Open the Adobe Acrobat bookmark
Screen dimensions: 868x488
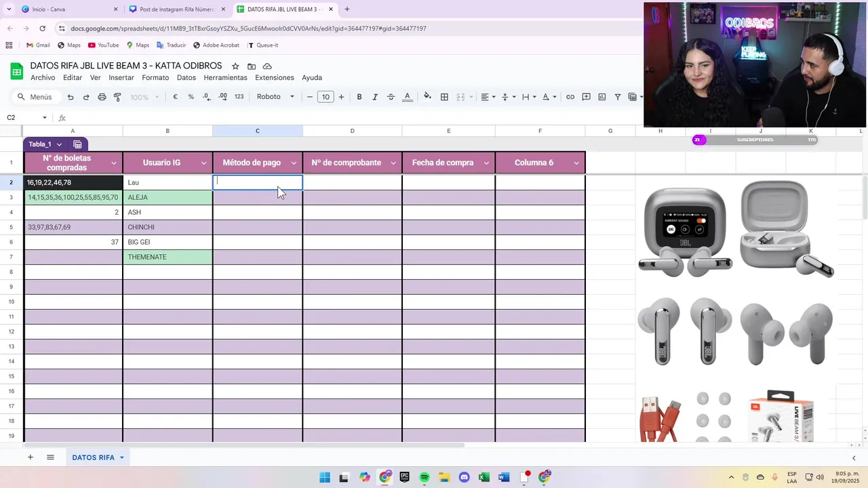[x=216, y=45]
